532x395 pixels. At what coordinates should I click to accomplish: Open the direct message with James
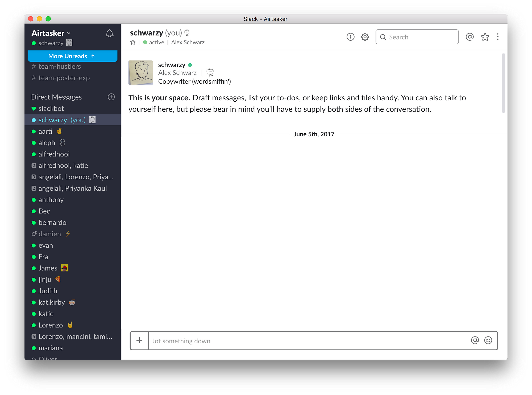click(73, 268)
